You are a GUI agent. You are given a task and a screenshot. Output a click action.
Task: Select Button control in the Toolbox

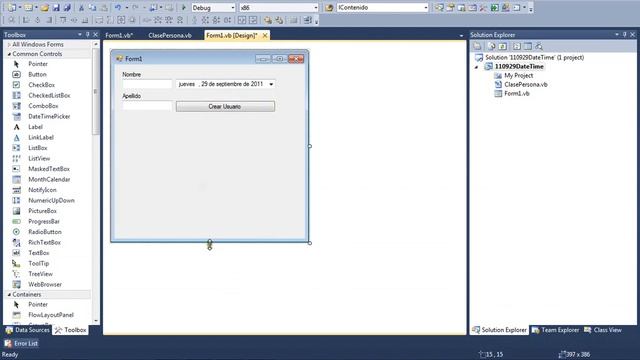coord(37,74)
